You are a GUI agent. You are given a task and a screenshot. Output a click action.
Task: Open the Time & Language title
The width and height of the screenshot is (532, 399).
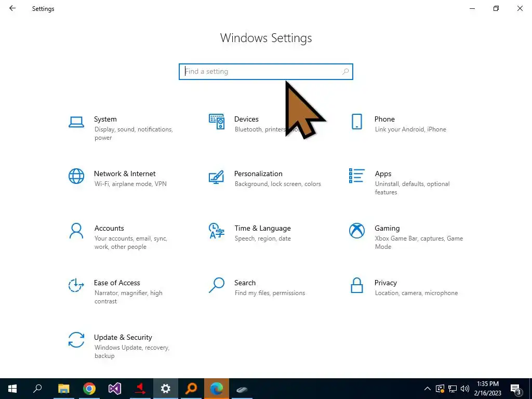coord(262,229)
